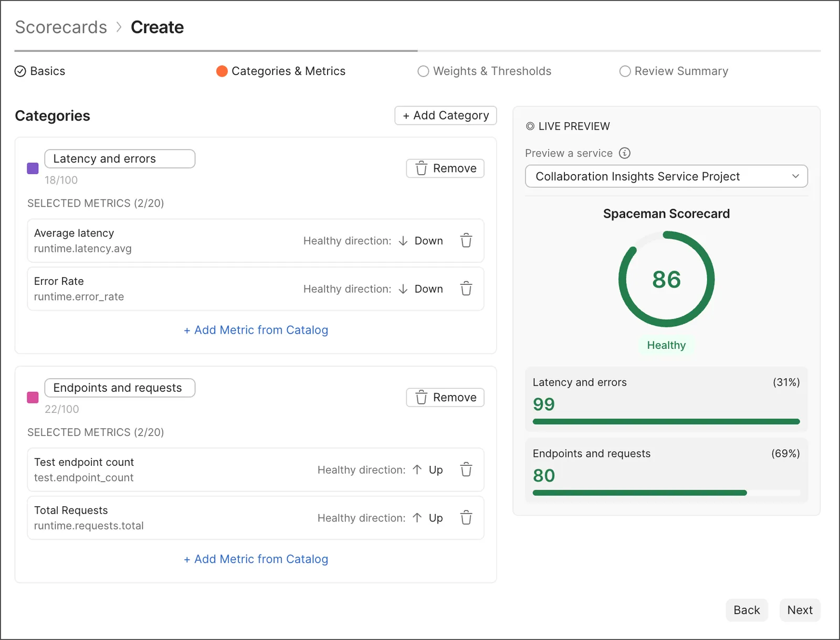
Task: Remove the Latency and errors category
Action: [x=445, y=168]
